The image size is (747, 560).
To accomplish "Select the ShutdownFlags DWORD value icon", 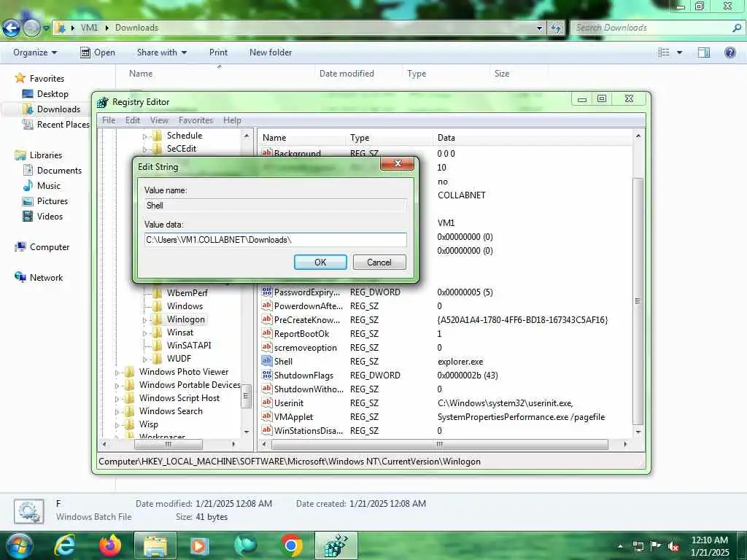I will 267,375.
